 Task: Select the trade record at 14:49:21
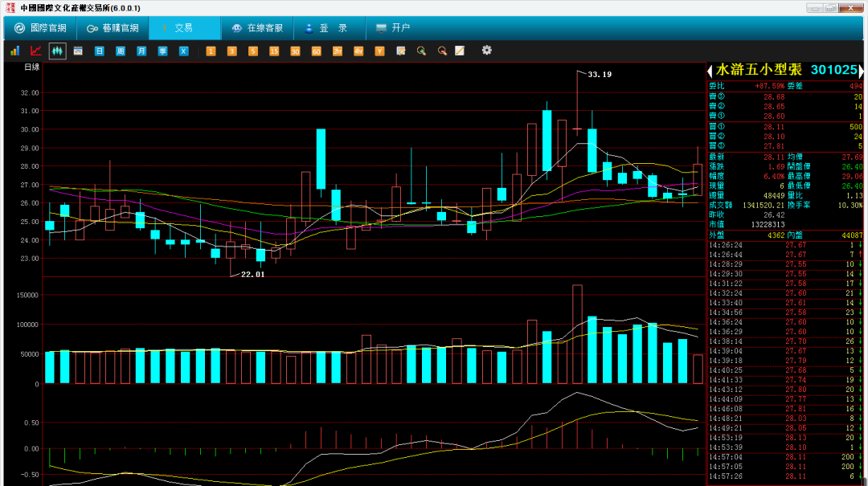(785, 428)
